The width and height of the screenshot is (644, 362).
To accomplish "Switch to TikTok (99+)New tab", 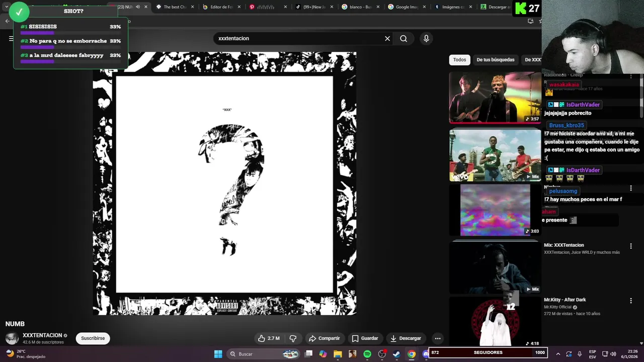I will point(314,7).
